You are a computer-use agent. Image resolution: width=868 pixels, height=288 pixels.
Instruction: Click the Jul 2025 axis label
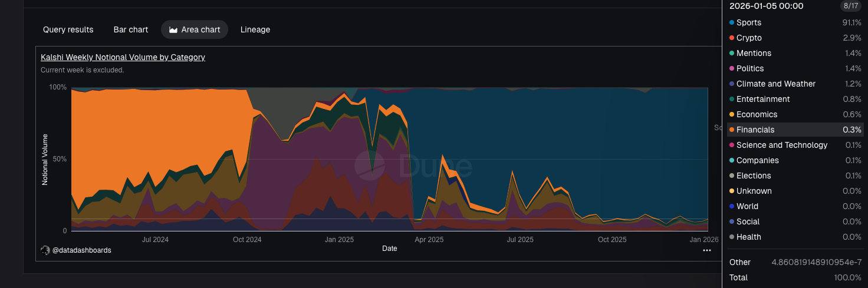pyautogui.click(x=520, y=240)
